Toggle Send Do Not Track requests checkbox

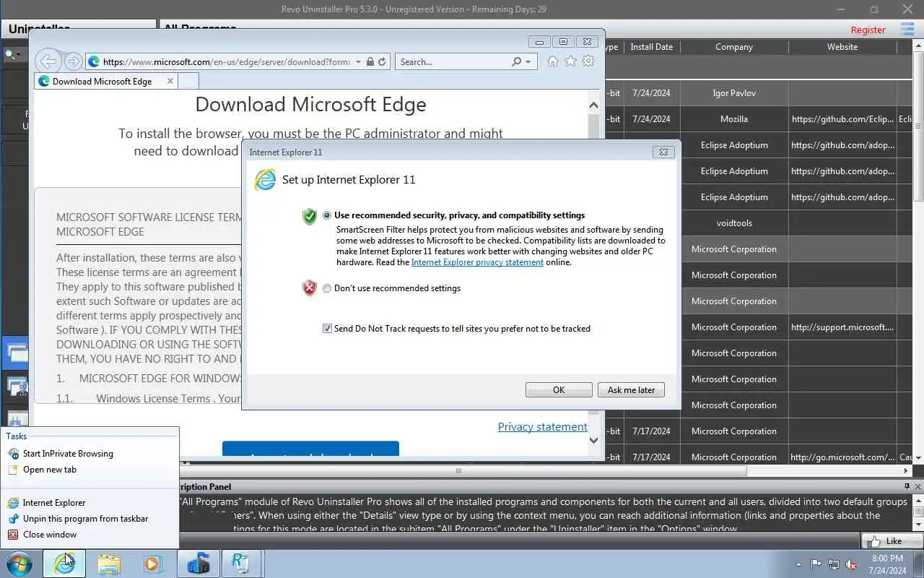[x=327, y=329]
